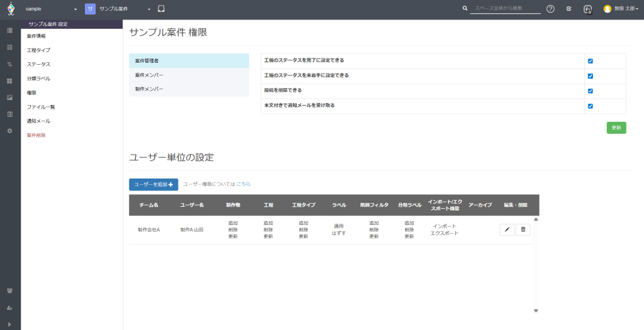Click the trash delete icon in user row
Screen dimensions: 644x330
coord(523,230)
